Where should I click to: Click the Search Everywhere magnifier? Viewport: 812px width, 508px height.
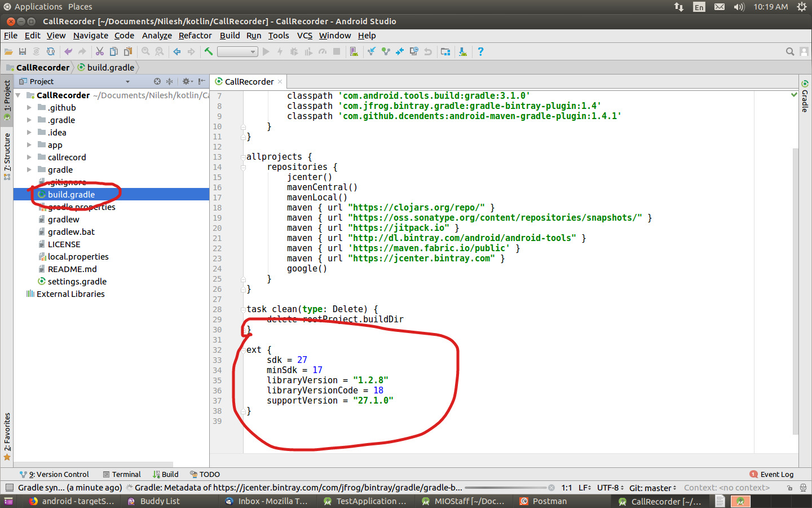coord(790,51)
